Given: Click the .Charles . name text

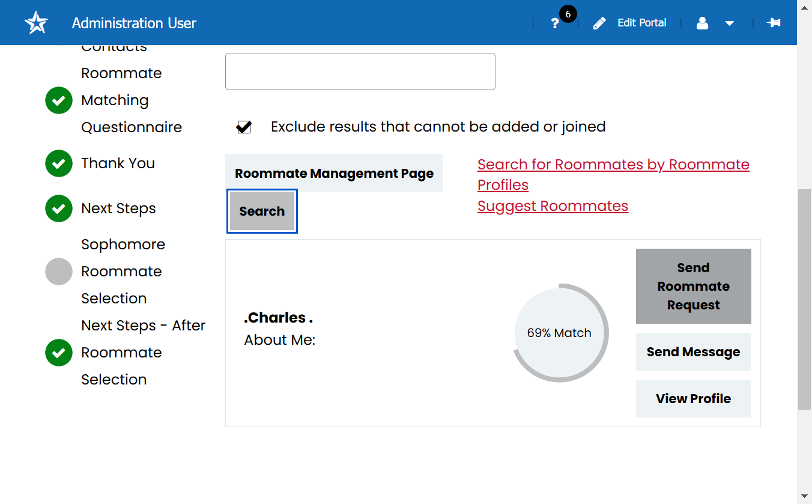Looking at the screenshot, I should pyautogui.click(x=279, y=318).
